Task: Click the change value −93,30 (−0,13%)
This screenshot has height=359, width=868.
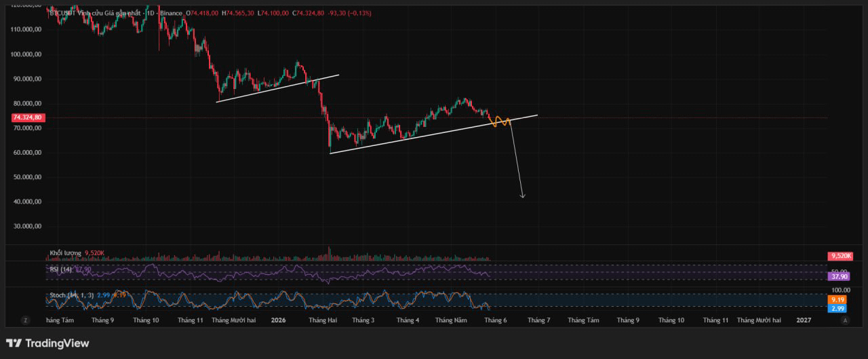Action: (349, 13)
